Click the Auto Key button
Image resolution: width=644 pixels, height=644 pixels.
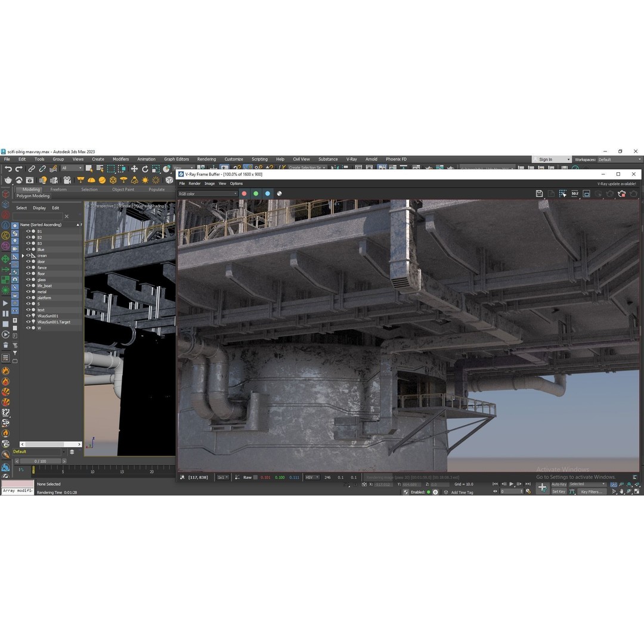(559, 484)
